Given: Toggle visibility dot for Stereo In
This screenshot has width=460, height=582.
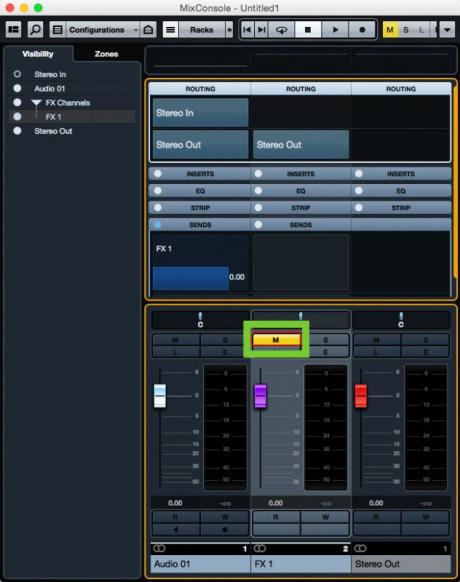Looking at the screenshot, I should click(17, 74).
